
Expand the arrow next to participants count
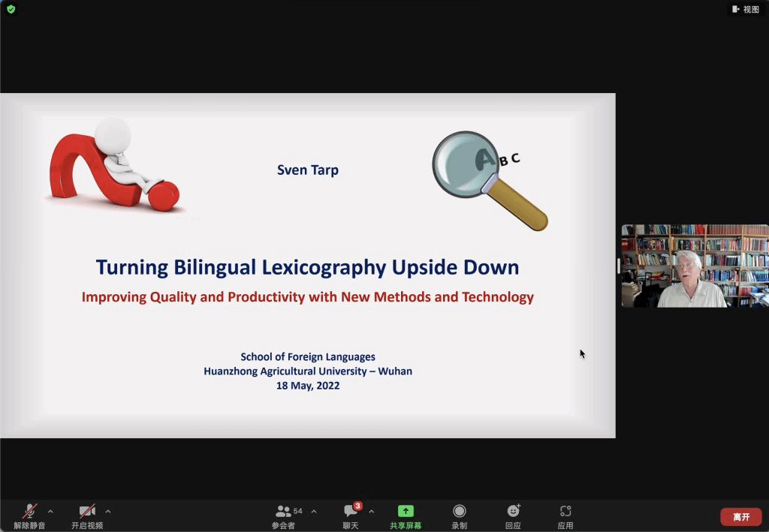(x=314, y=512)
